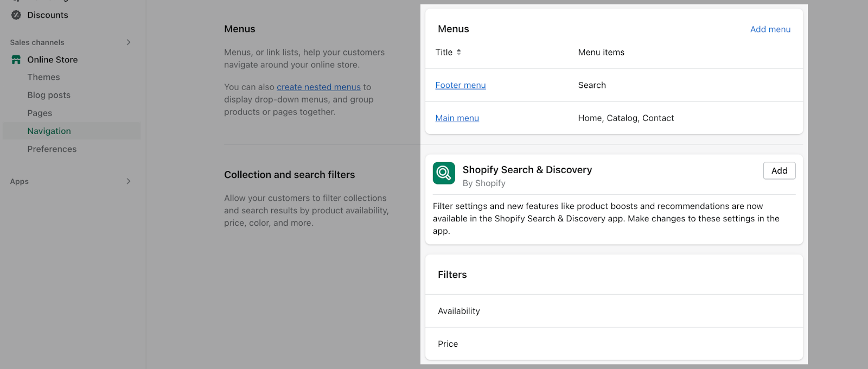
Task: Sort menus by the Title arrows
Action: pos(459,52)
